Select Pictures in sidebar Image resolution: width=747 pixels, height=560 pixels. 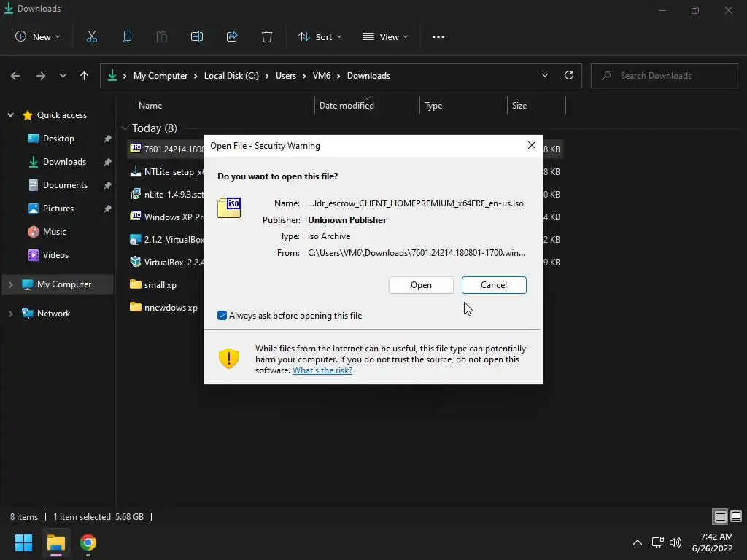point(58,209)
